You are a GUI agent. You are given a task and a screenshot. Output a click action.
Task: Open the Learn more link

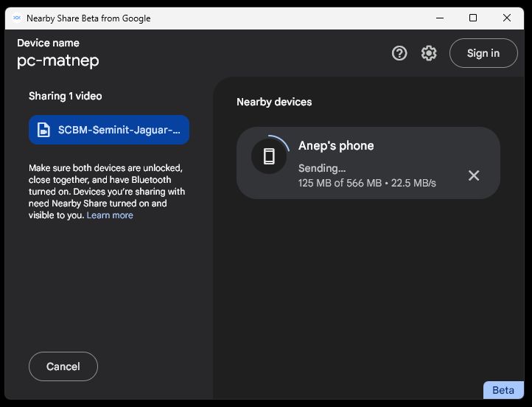point(110,215)
